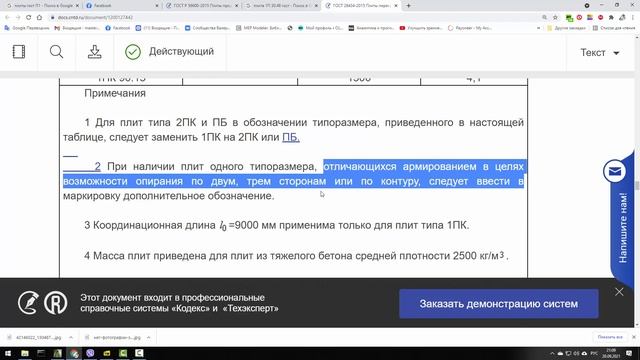Click the Примечания heading text
Screen dimensions: 640x360
click(115, 93)
